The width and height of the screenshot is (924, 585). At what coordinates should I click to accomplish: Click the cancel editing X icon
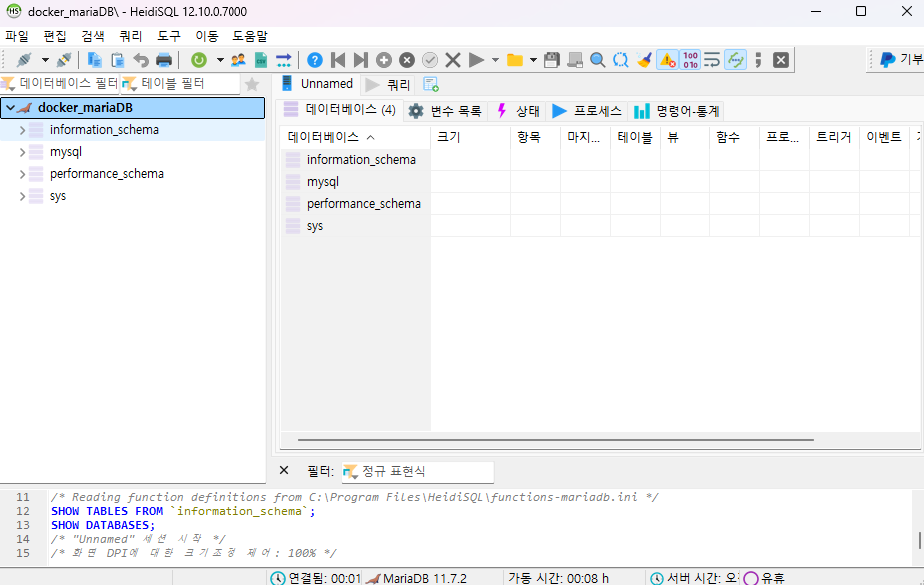453,60
